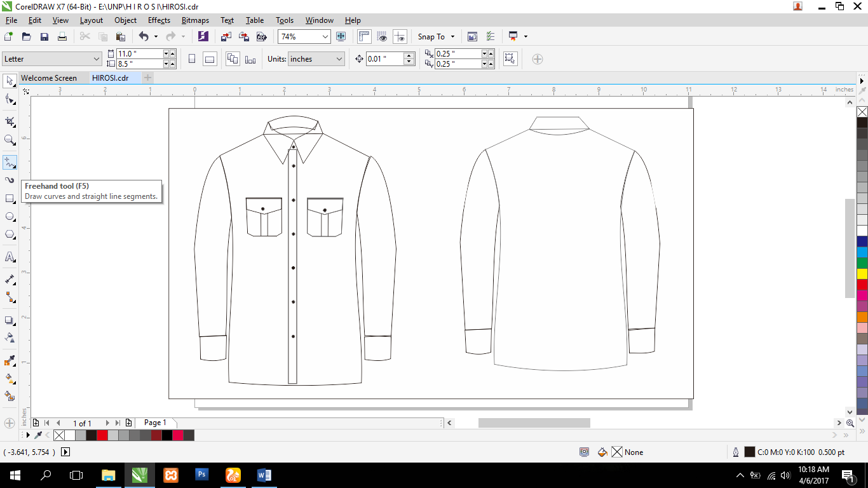
Task: Switch page orientation to landscape
Action: pos(209,58)
